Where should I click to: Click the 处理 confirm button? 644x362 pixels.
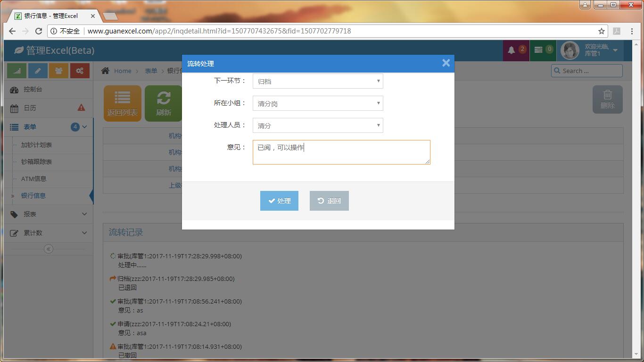(x=279, y=201)
